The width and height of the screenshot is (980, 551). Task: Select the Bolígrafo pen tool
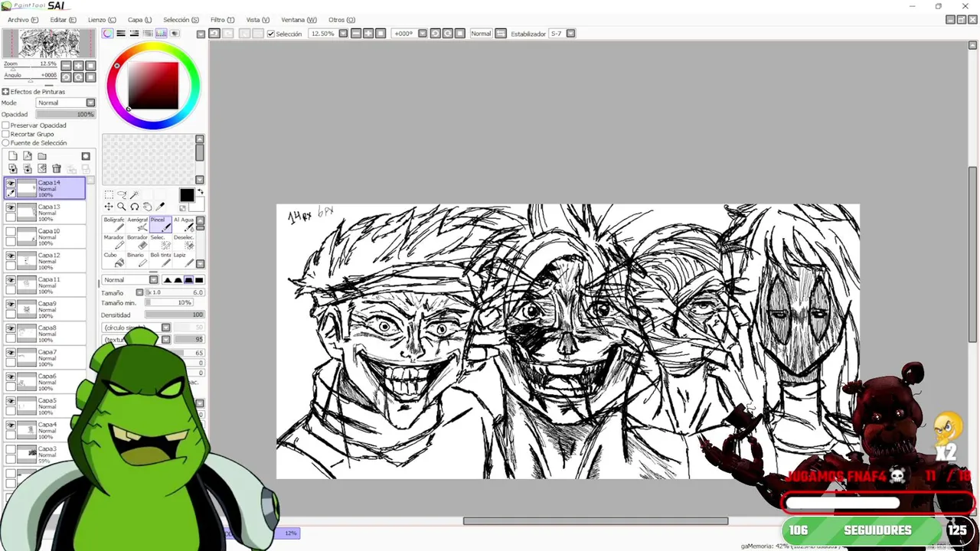coord(114,223)
